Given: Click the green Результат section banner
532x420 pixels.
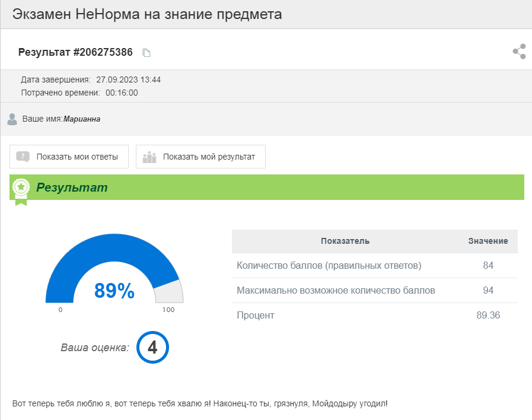Looking at the screenshot, I should (x=266, y=187).
